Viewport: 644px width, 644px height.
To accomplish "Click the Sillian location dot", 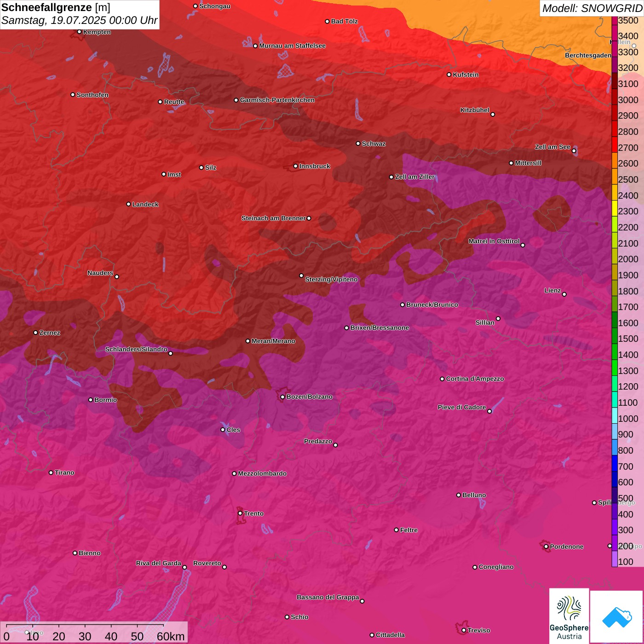I will pos(498,318).
